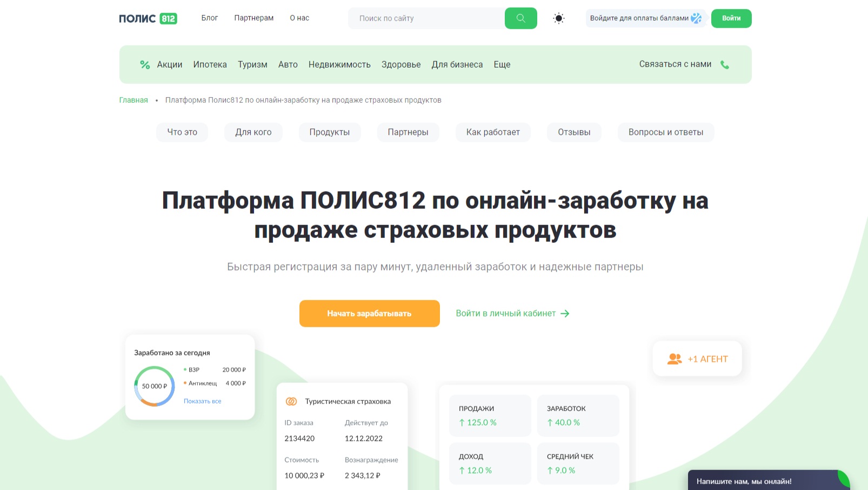Open the Для бизнеса category
This screenshot has height=490, width=868.
457,64
